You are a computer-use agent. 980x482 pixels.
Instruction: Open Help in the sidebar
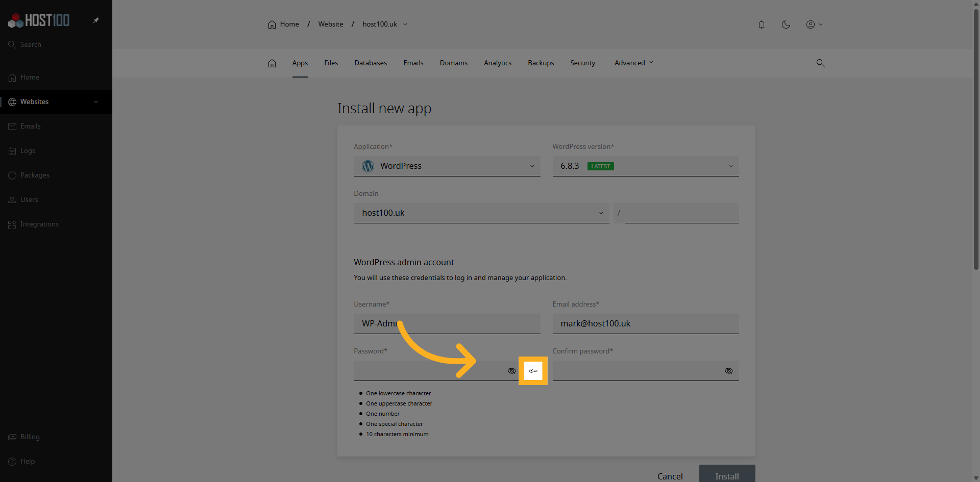pyautogui.click(x=56, y=461)
